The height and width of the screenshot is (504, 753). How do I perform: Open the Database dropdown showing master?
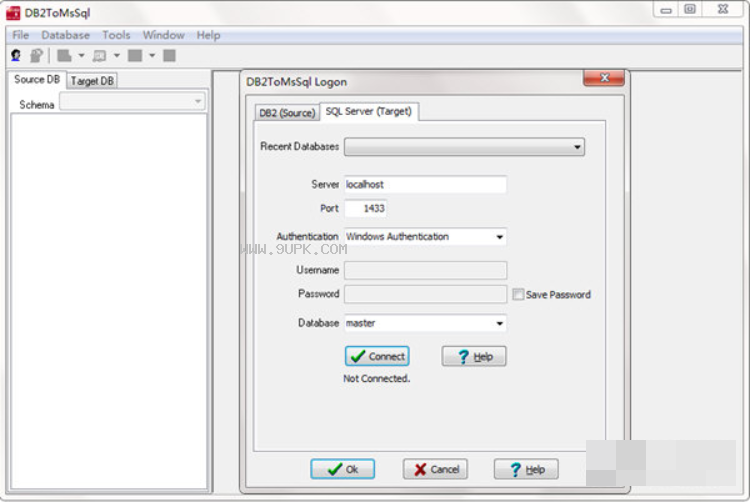point(499,323)
